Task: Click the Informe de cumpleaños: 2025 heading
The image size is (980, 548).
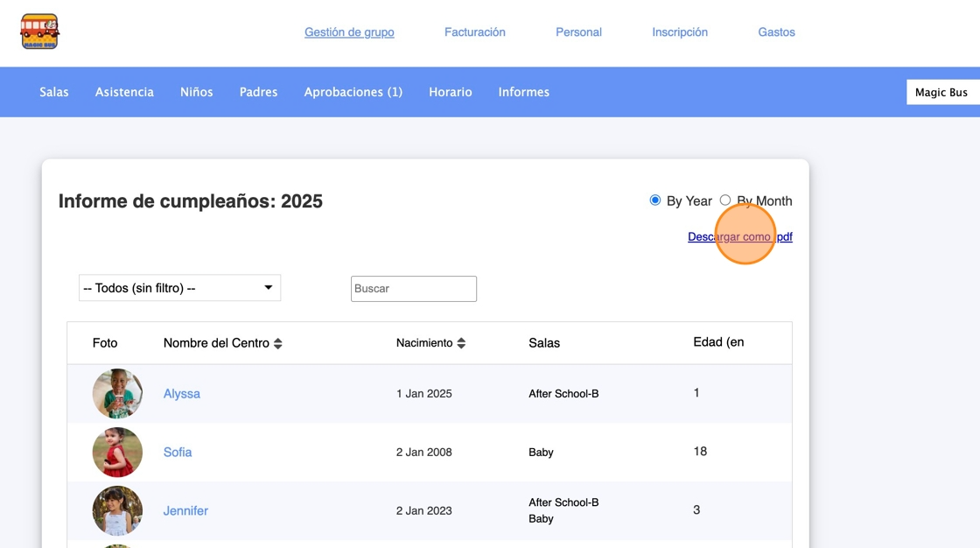Action: [191, 201]
